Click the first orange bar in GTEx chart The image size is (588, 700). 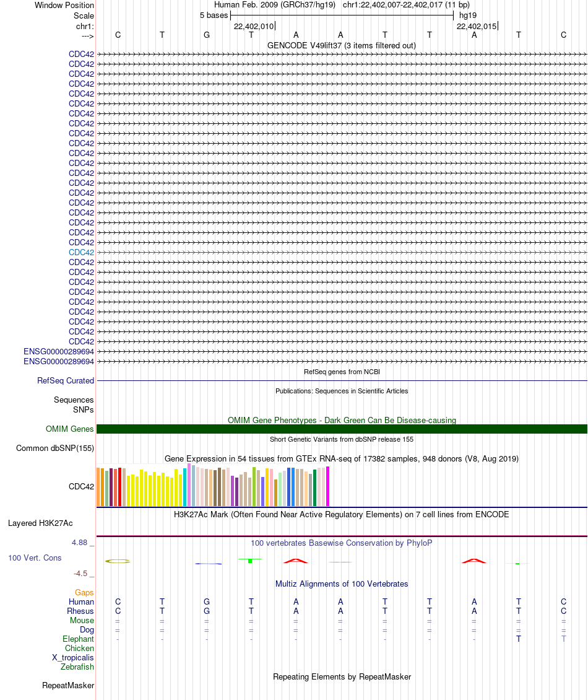tap(98, 487)
